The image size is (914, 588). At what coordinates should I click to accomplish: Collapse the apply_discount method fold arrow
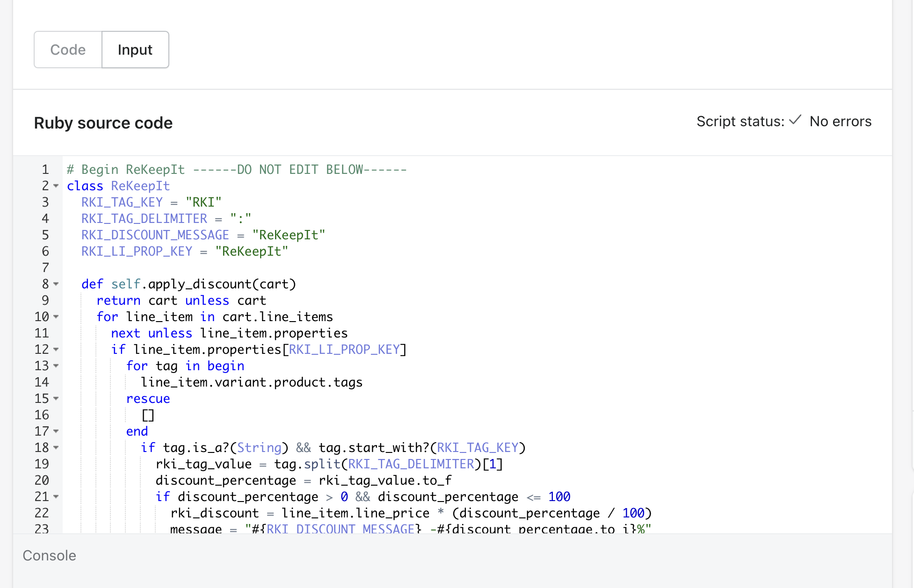tap(56, 284)
